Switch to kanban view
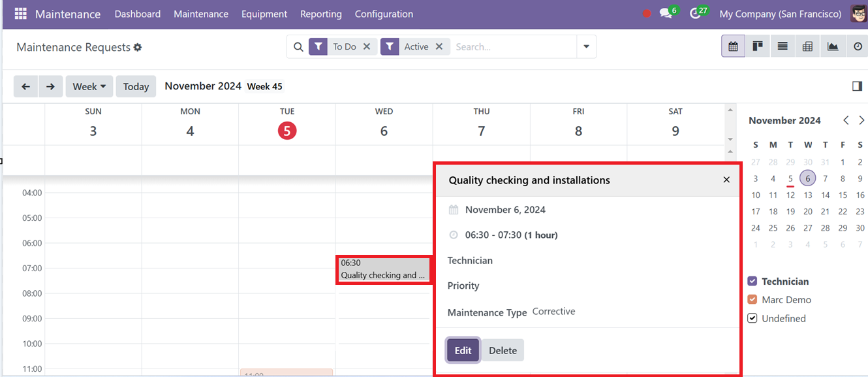868x377 pixels. tap(758, 46)
